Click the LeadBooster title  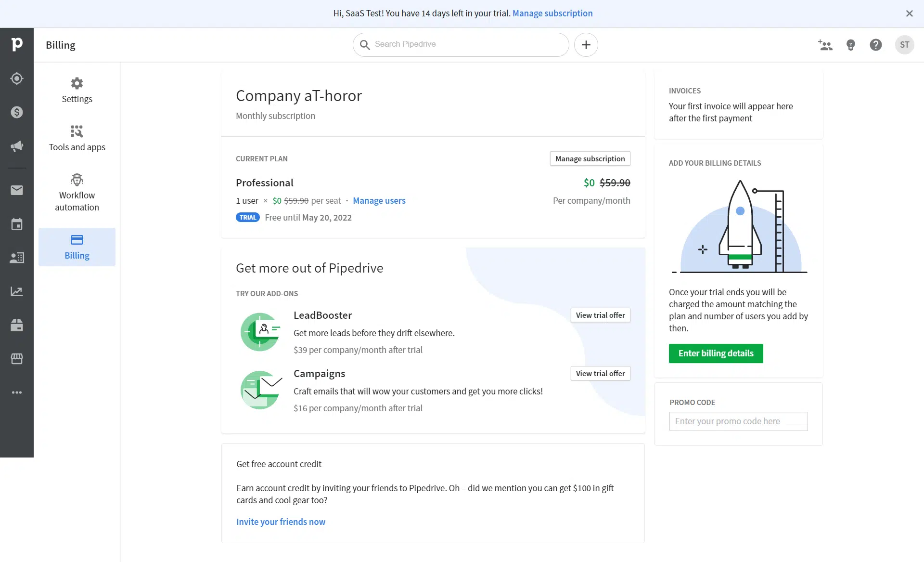322,315
